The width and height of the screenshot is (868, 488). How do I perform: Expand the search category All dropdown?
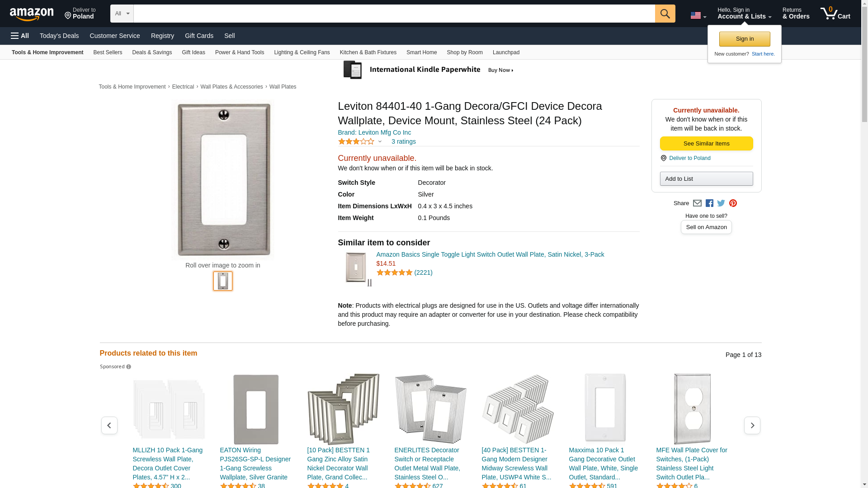tap(122, 14)
